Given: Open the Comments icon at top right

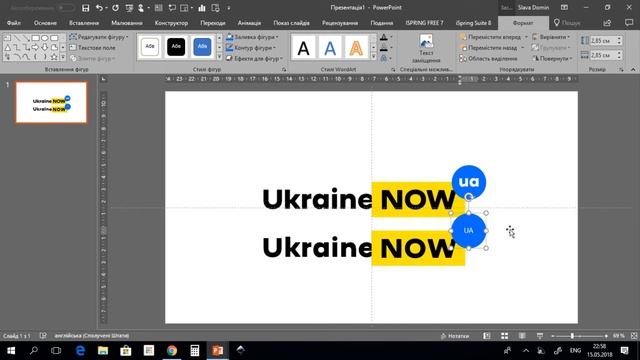Looking at the screenshot, I should coord(629,23).
